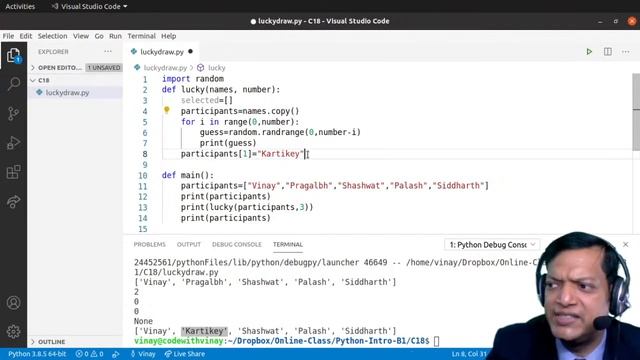This screenshot has width=640, height=360.
Task: Open the Explorer view in activity bar
Action: [13, 56]
